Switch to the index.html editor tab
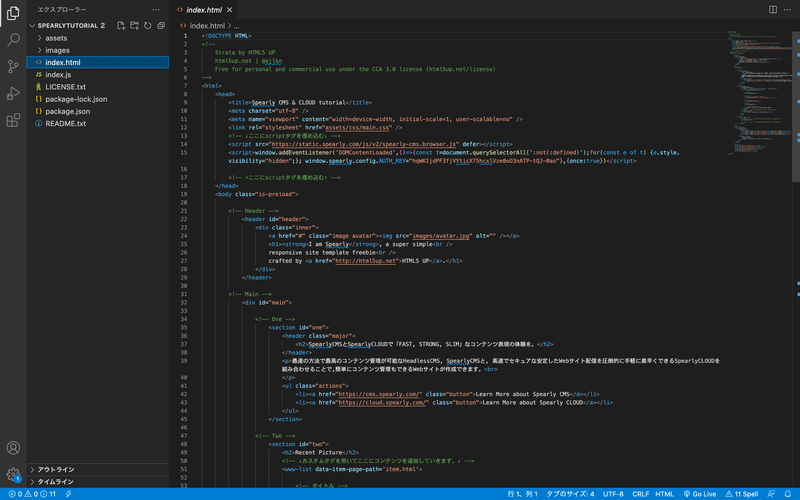This screenshot has width=800, height=500. [x=204, y=10]
